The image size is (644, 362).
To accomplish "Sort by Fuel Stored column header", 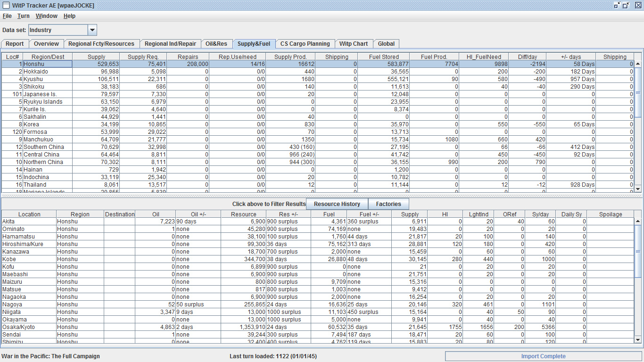I will tap(384, 57).
